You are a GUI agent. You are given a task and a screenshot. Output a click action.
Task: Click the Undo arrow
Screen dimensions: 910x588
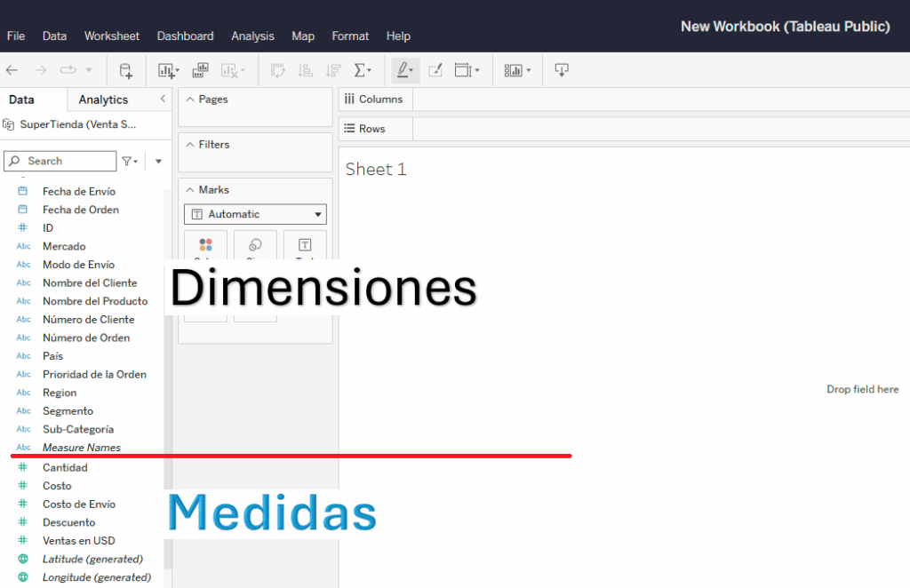12,70
